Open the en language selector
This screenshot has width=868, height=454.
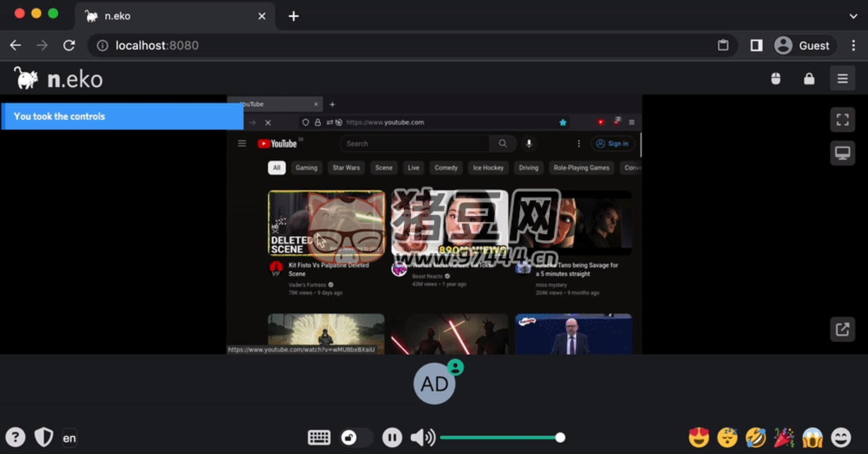click(x=69, y=438)
